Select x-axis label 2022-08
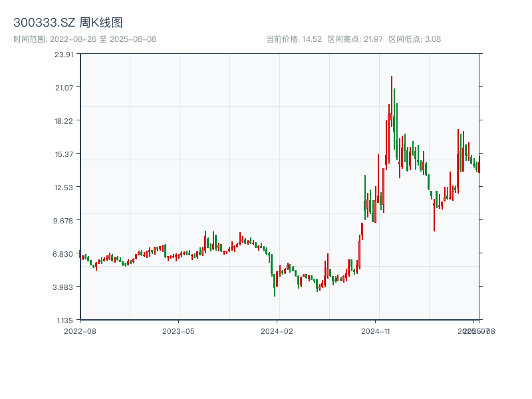Screen dimensions: 532x399 (80, 331)
